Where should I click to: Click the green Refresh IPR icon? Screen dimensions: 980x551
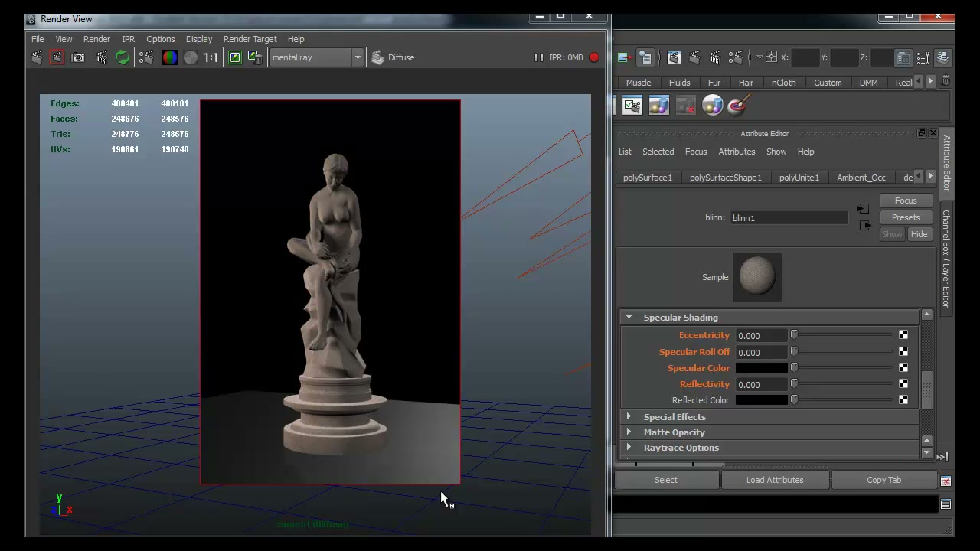122,57
